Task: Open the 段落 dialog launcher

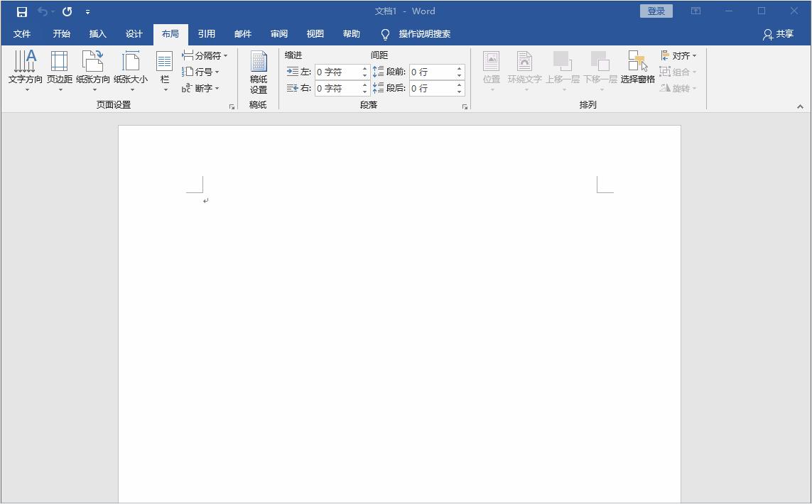Action: click(x=466, y=105)
